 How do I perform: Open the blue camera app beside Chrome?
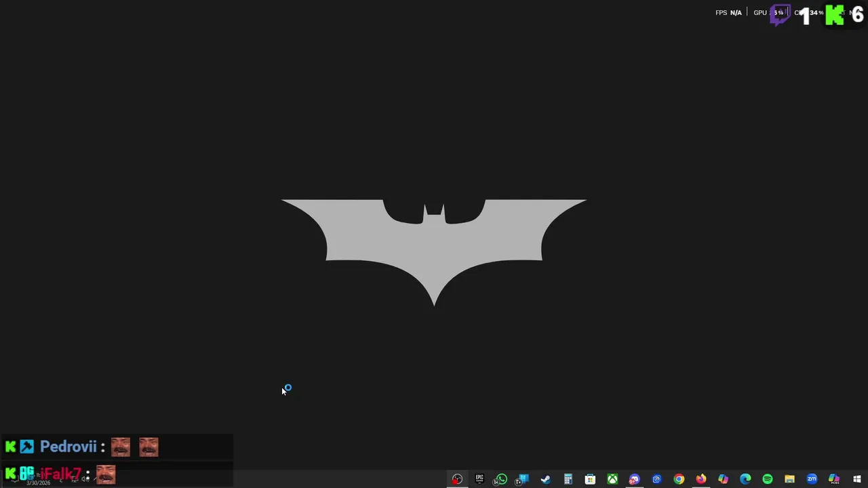tap(656, 479)
